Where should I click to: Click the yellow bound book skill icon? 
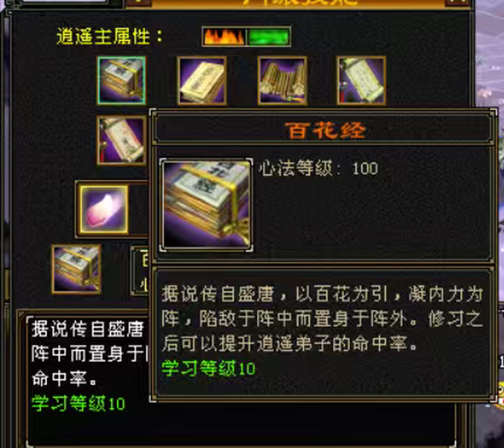[x=202, y=81]
